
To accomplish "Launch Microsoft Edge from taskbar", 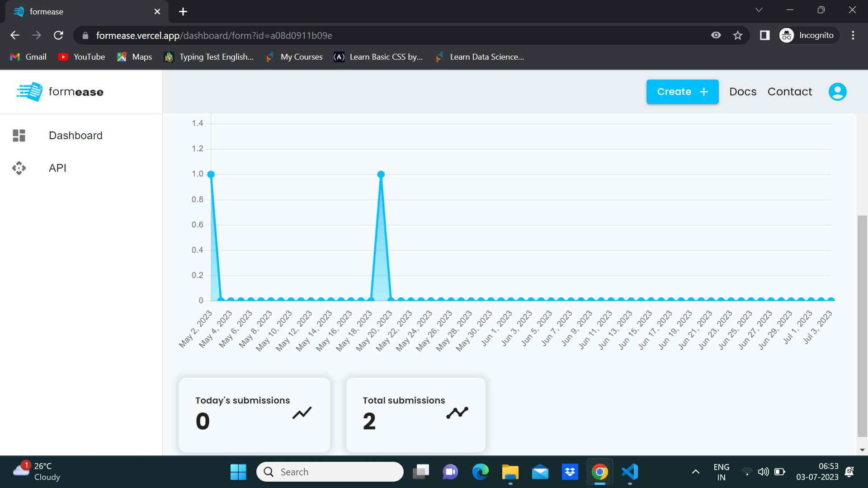I will (480, 472).
